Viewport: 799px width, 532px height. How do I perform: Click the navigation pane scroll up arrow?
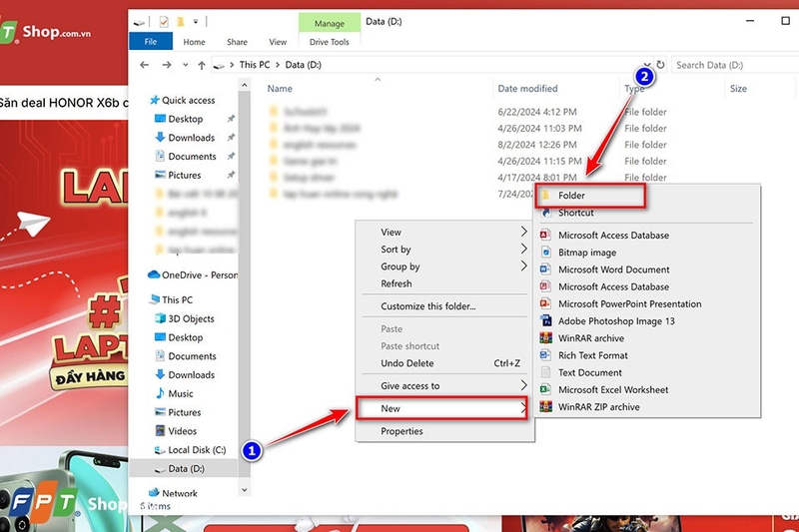click(x=244, y=85)
